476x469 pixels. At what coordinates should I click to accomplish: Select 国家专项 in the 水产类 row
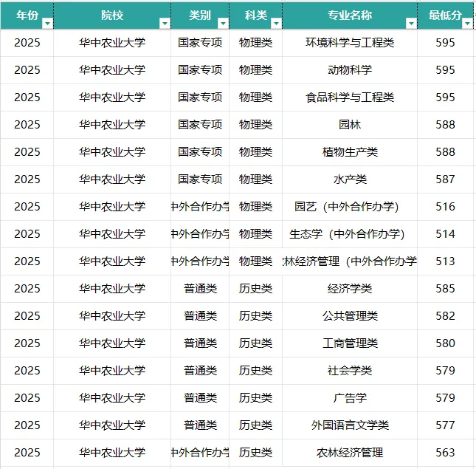200,179
